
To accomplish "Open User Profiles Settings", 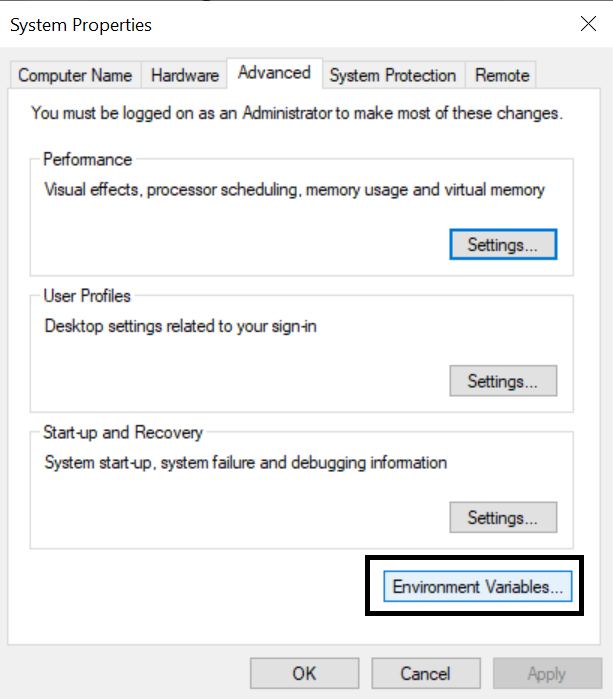I will click(503, 381).
